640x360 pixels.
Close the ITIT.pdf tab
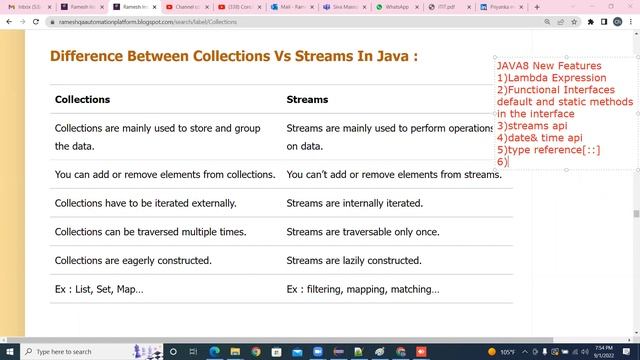tap(469, 7)
